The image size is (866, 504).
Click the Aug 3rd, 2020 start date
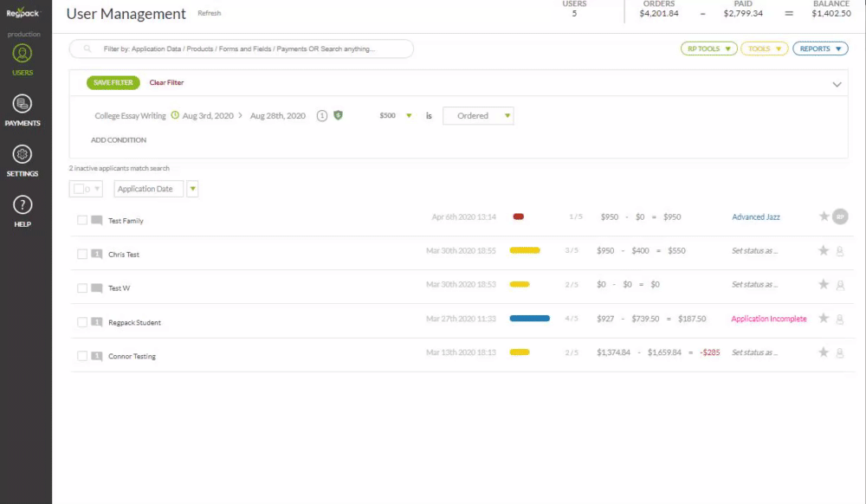point(208,115)
